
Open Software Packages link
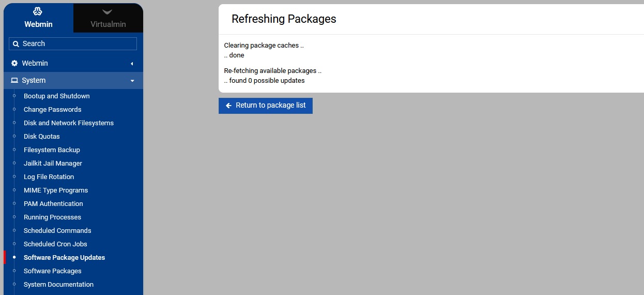pyautogui.click(x=52, y=271)
